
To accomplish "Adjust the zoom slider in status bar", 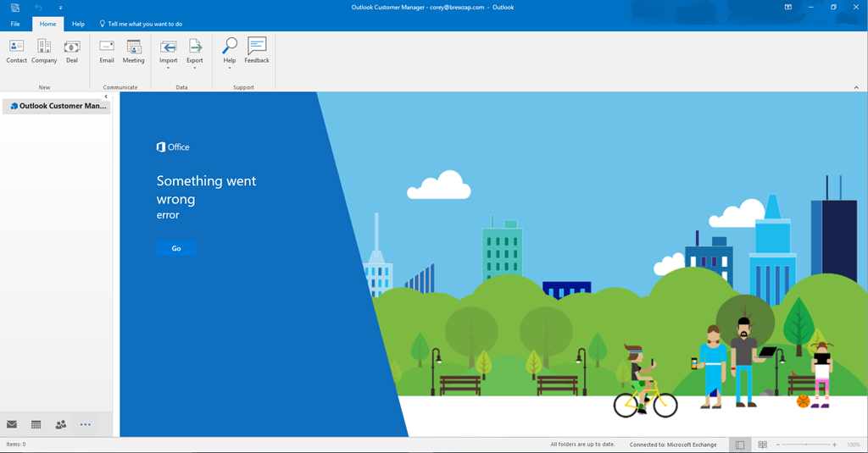I will [806, 445].
